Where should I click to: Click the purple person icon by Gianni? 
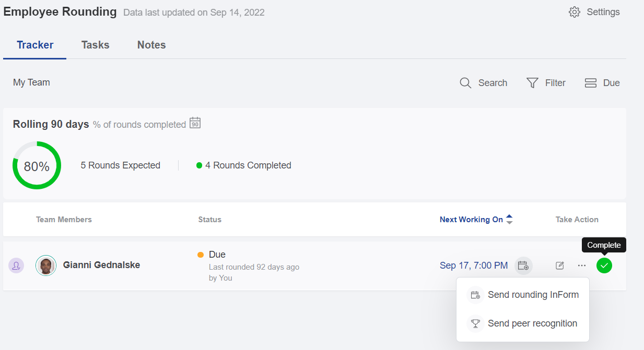pyautogui.click(x=16, y=265)
